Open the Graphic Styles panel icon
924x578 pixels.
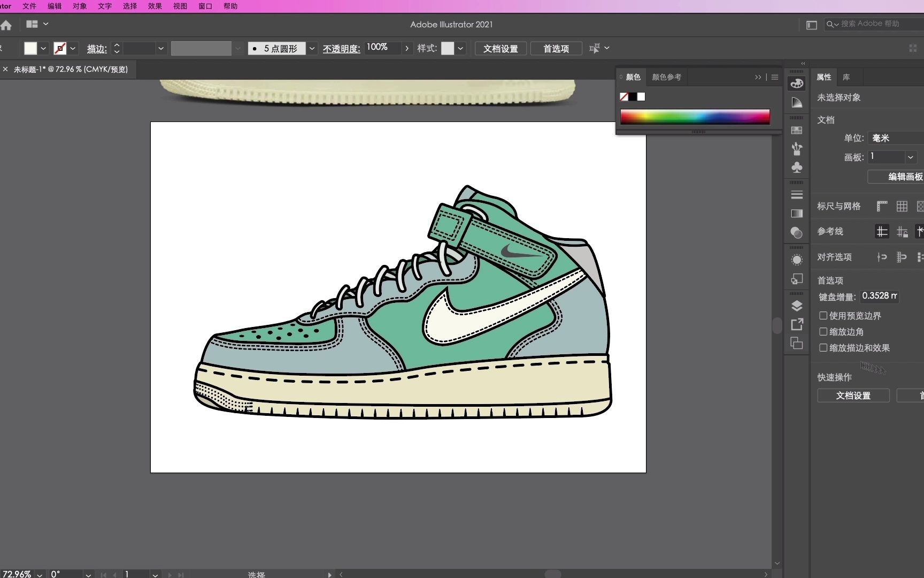797,279
